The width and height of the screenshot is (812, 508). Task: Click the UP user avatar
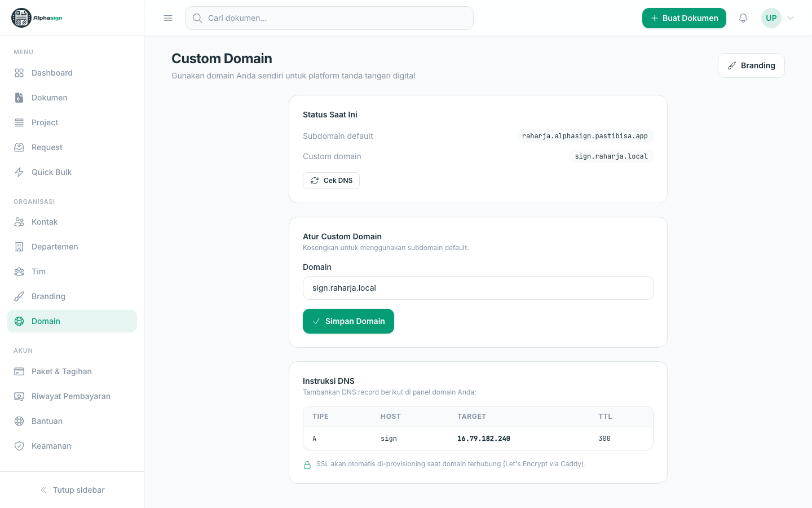tap(771, 18)
